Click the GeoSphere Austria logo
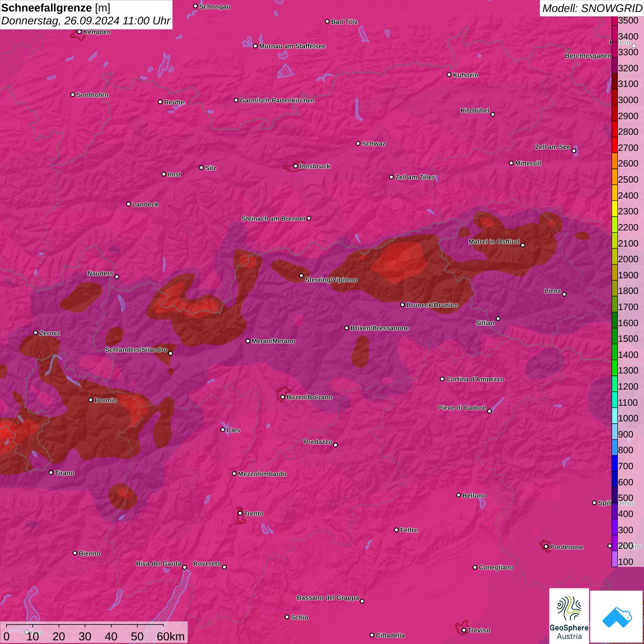Image resolution: width=644 pixels, height=644 pixels. pyautogui.click(x=569, y=616)
